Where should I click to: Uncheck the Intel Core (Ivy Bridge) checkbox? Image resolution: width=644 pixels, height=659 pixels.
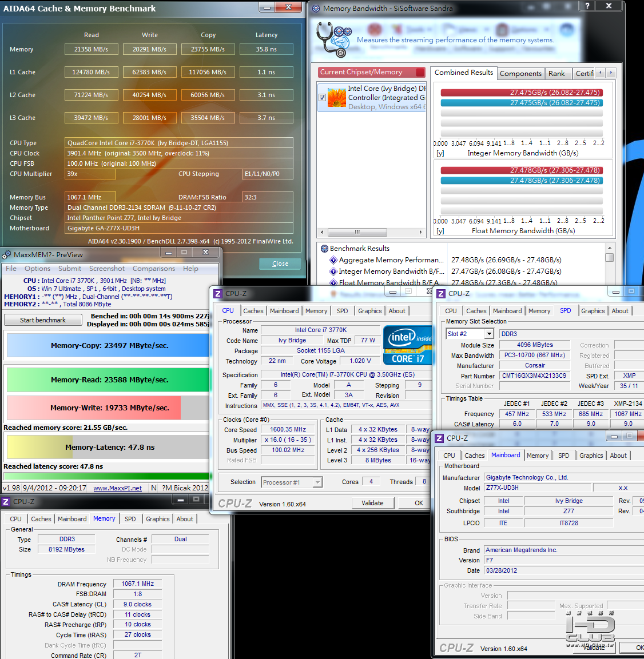[323, 98]
